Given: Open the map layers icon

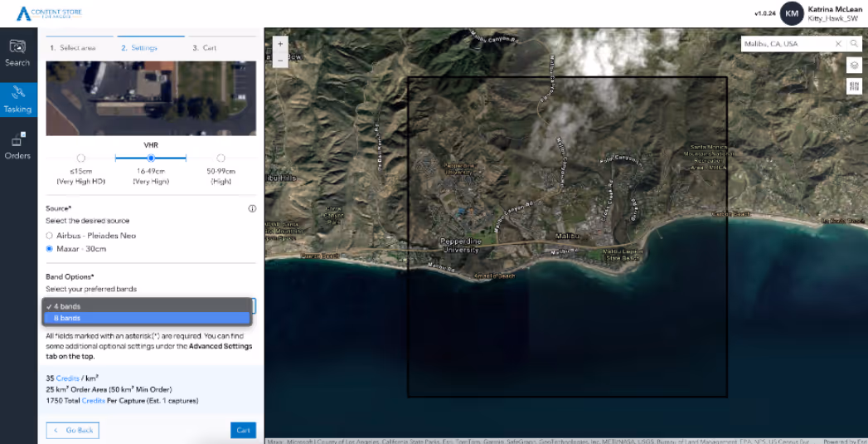Looking at the screenshot, I should 854,65.
